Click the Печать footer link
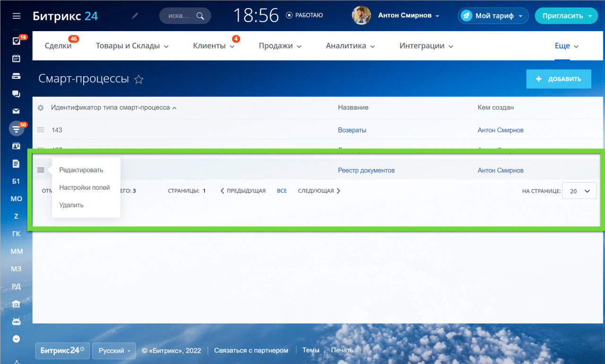The image size is (605, 364). pyautogui.click(x=342, y=350)
